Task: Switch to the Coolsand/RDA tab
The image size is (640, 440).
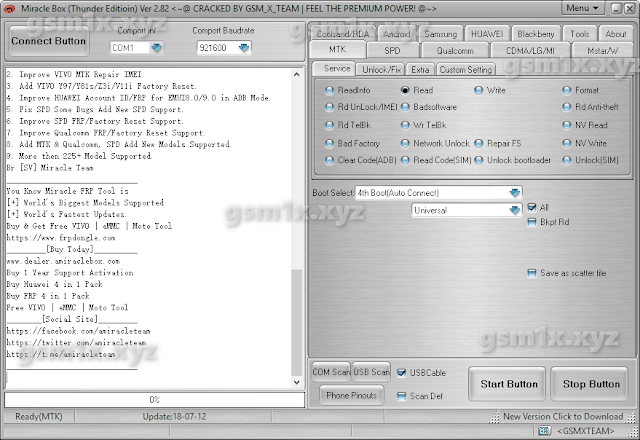Action: 343,34
